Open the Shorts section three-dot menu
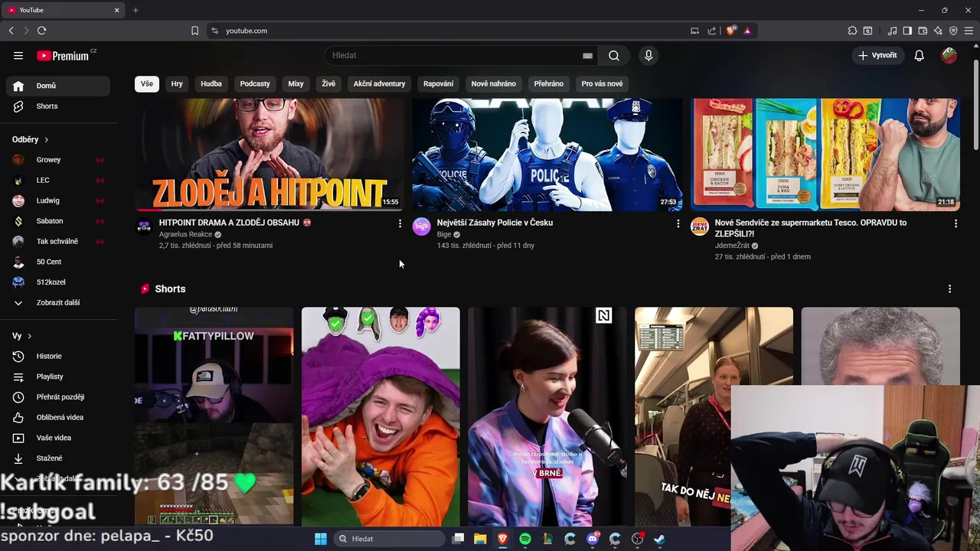980x551 pixels. coord(949,289)
